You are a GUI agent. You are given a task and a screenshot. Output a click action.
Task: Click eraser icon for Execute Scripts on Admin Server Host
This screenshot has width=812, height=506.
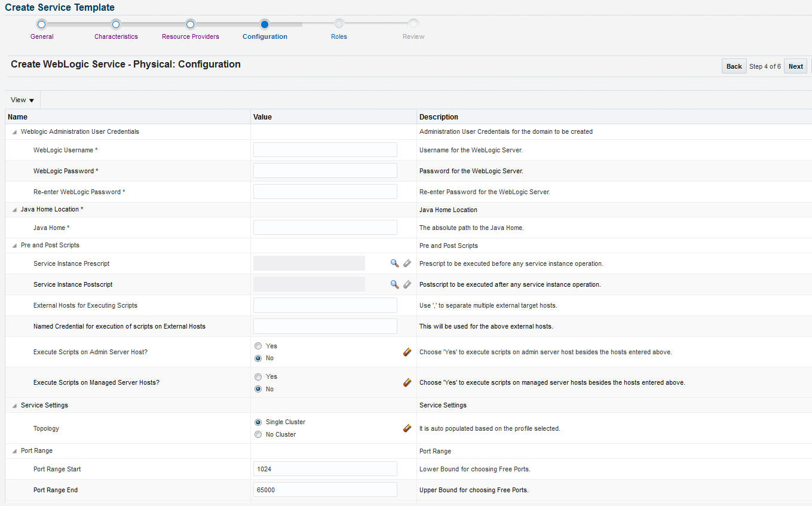point(407,352)
